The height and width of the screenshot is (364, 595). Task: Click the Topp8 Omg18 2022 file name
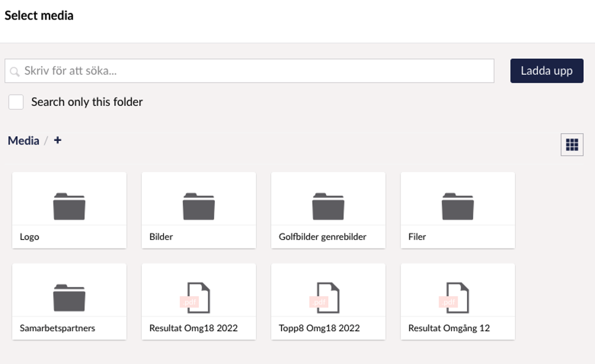pyautogui.click(x=319, y=328)
